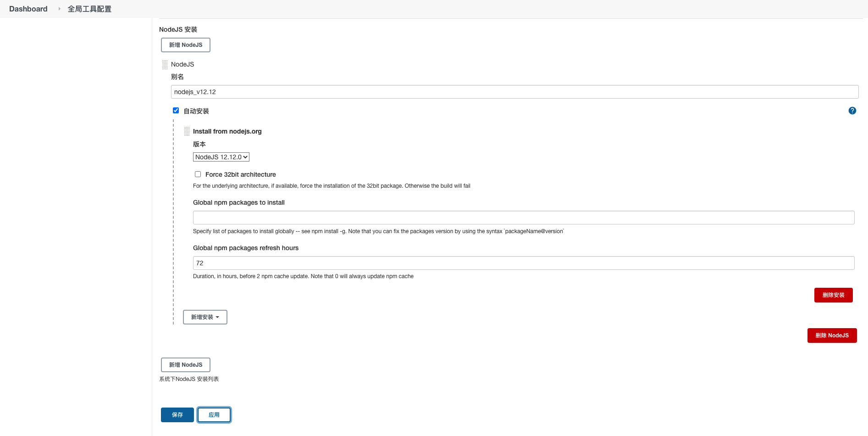
Task: Click the Install from nodejs.org heading
Action: (x=227, y=131)
